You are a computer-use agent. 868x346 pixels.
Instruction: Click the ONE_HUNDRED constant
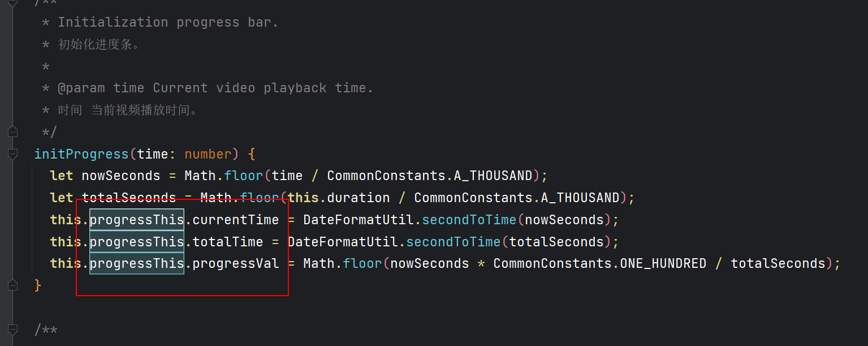663,264
